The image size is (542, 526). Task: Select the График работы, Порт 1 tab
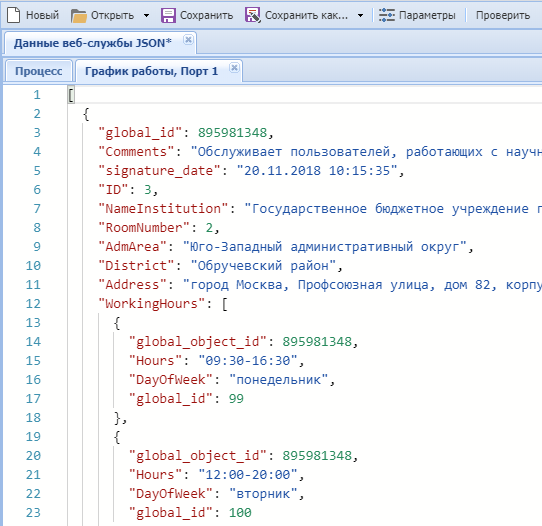tap(151, 71)
